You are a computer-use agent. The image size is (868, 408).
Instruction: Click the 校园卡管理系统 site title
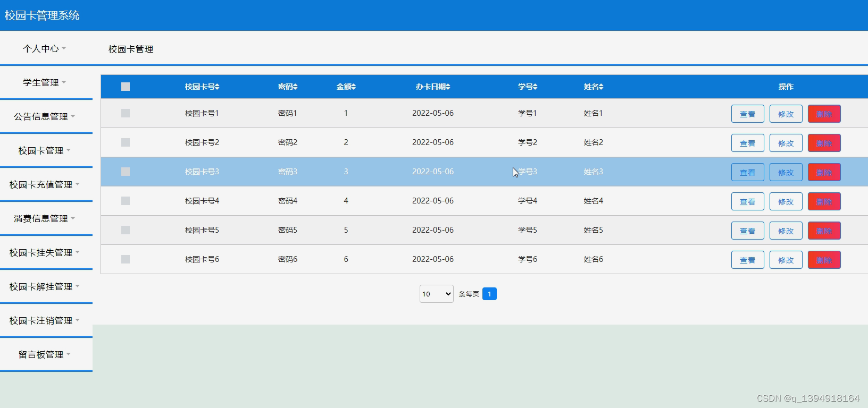click(x=42, y=15)
